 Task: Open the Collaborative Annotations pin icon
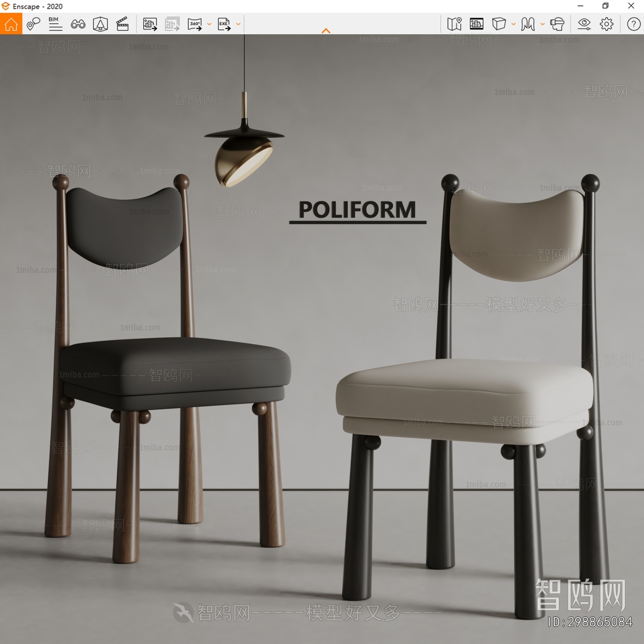coord(33,24)
